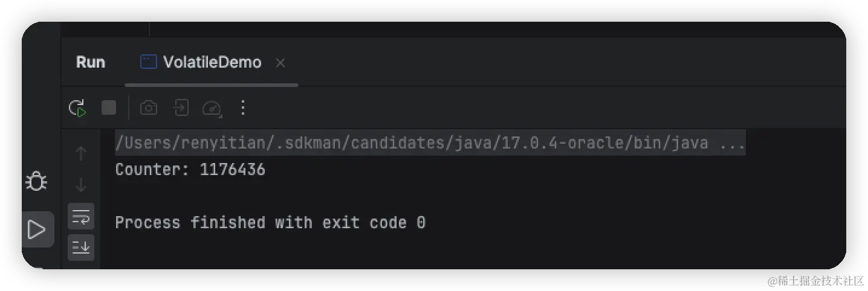
Task: Open the three-dot More options menu
Action: coord(243,108)
